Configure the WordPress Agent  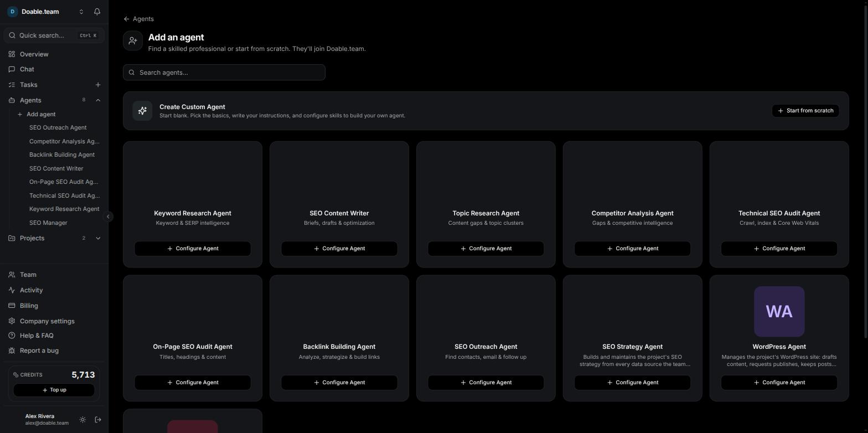(779, 383)
